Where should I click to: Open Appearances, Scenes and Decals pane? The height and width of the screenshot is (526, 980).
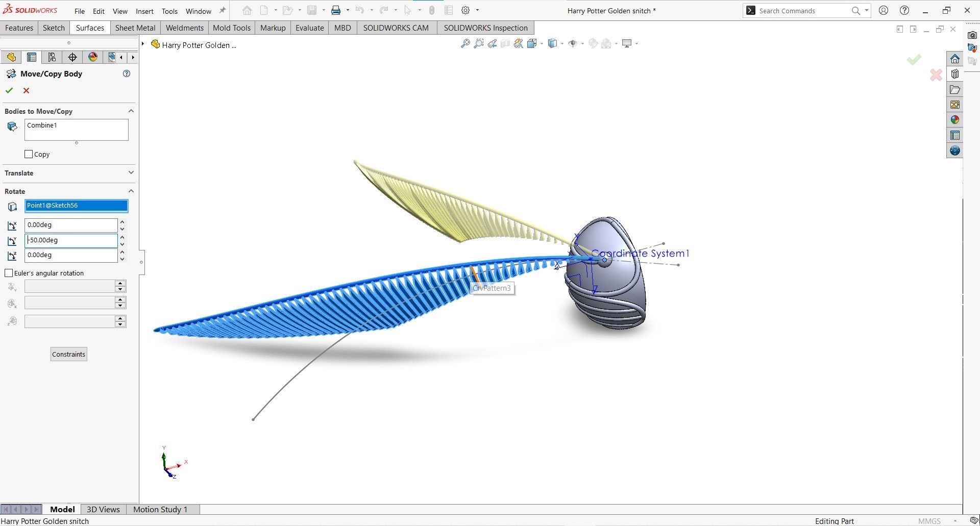pyautogui.click(x=955, y=120)
